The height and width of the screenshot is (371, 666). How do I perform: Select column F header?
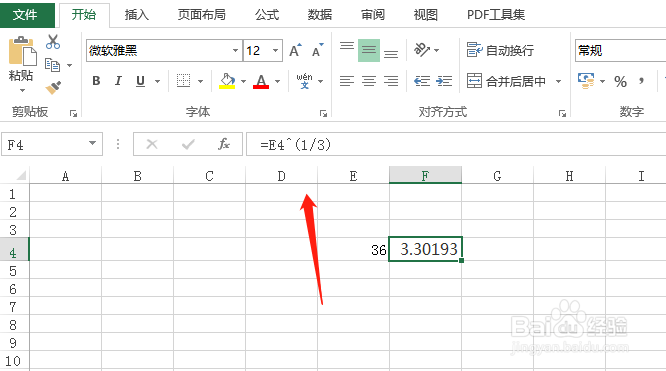425,175
